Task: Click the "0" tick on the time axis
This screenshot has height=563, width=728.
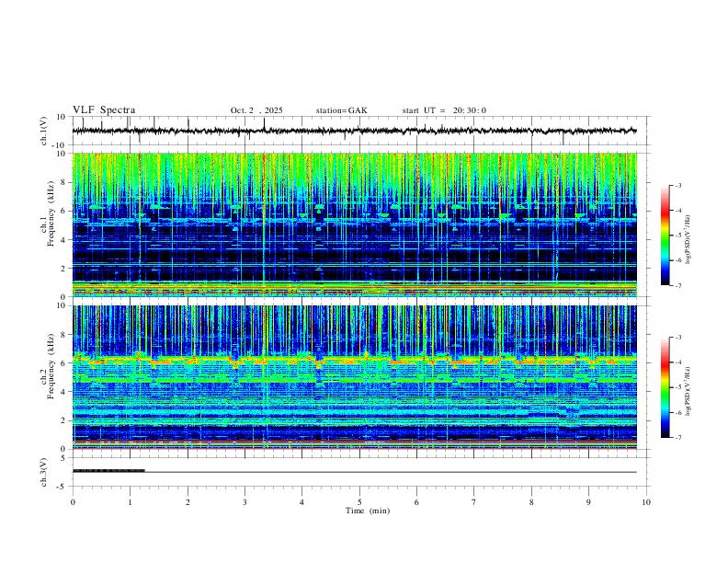Action: point(73,502)
